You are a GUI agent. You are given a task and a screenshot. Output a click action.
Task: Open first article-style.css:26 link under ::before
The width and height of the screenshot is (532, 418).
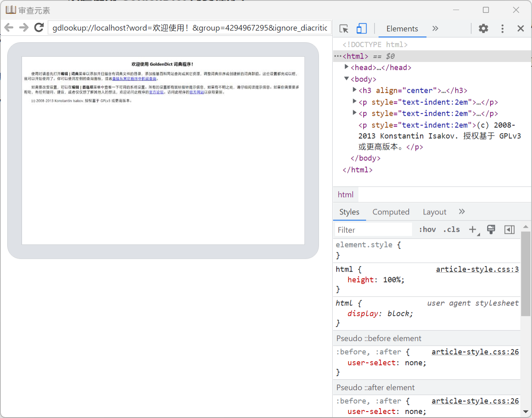coord(475,352)
